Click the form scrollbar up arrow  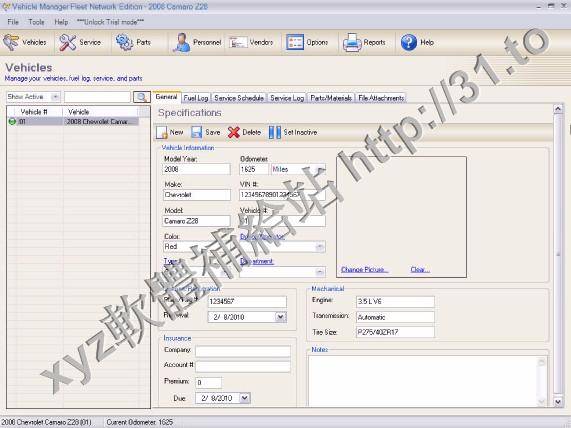(558, 109)
